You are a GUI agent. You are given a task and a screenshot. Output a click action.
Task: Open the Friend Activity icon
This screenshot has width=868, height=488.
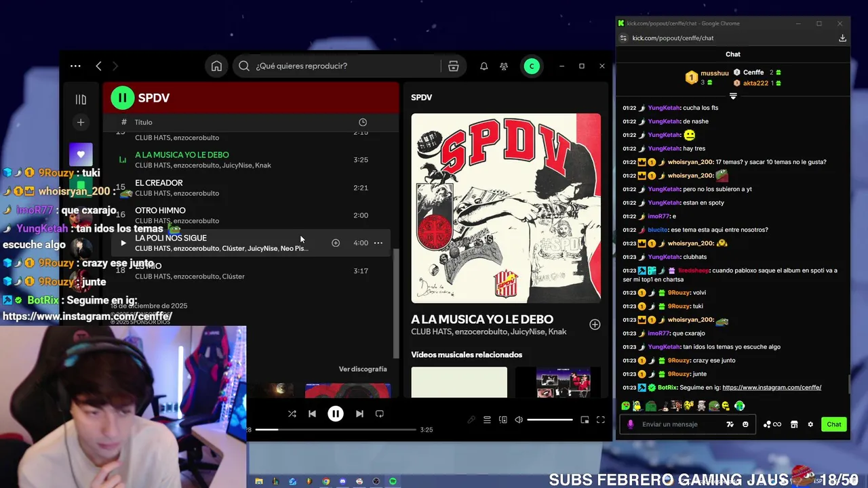point(504,66)
